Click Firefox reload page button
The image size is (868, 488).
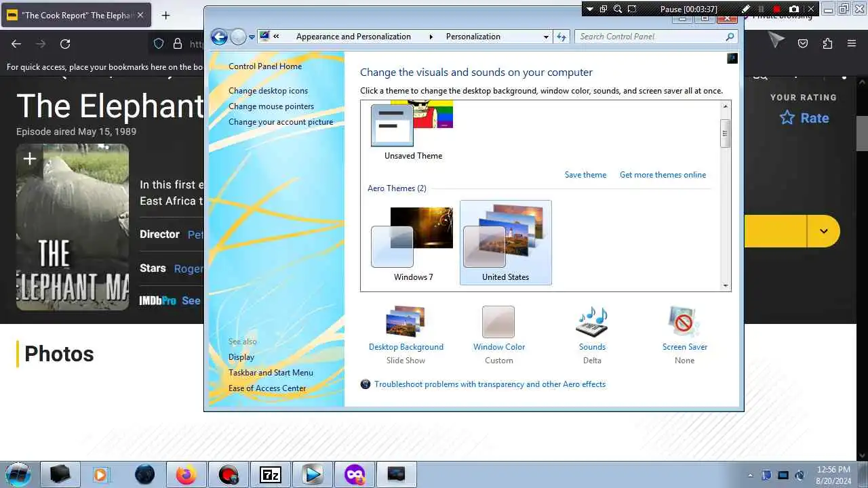(65, 44)
